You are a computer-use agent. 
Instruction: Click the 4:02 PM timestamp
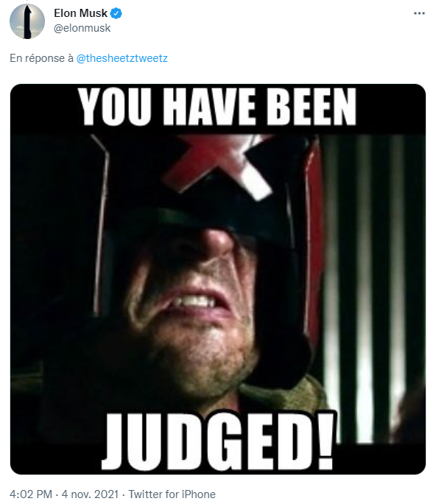point(31,494)
